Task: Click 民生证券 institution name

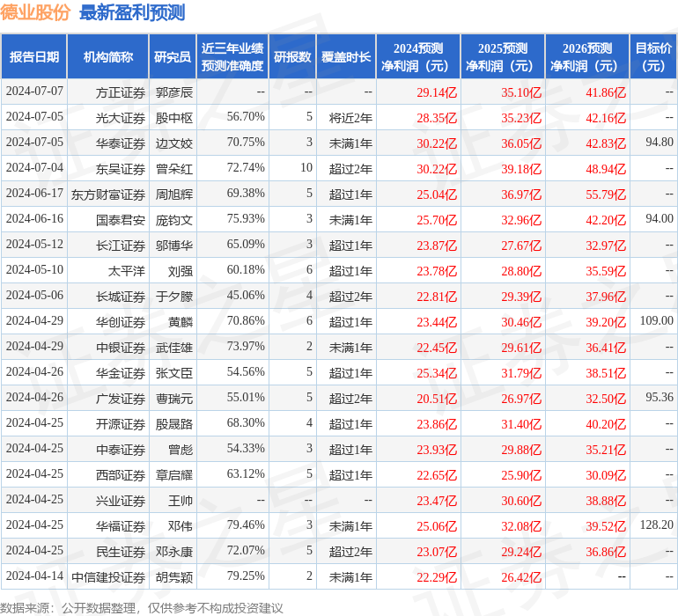Action: [x=121, y=552]
